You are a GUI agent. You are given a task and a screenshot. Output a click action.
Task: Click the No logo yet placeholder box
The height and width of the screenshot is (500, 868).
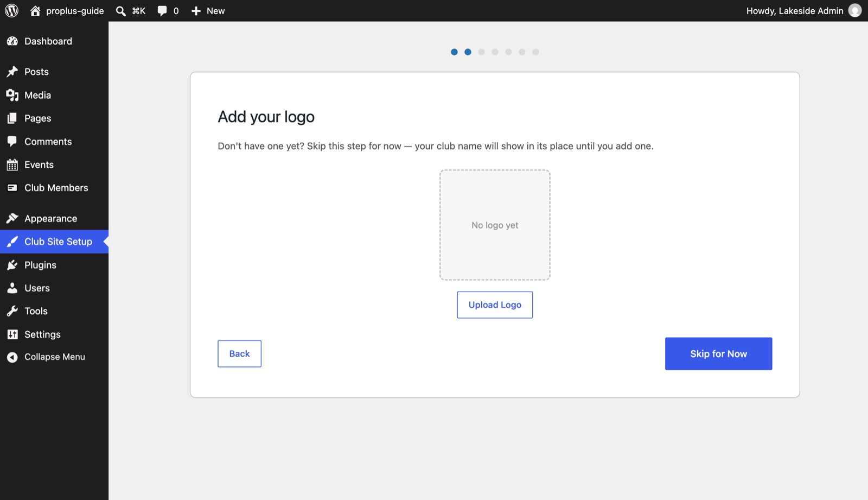point(495,225)
